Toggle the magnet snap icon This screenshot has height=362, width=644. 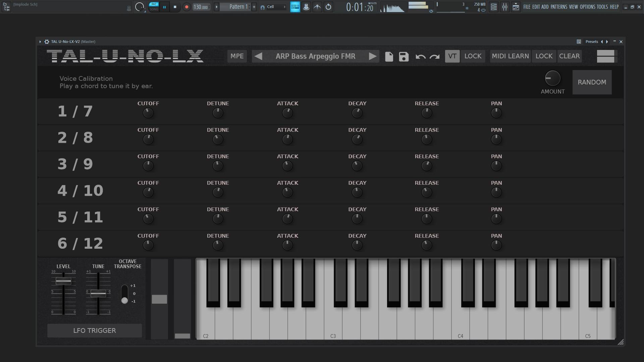262,7
